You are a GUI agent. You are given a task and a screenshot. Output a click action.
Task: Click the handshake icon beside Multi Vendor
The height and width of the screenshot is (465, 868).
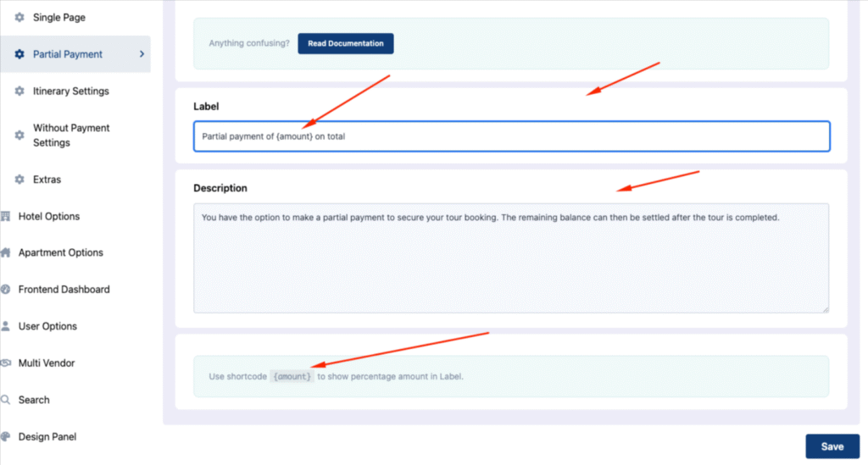(6, 363)
